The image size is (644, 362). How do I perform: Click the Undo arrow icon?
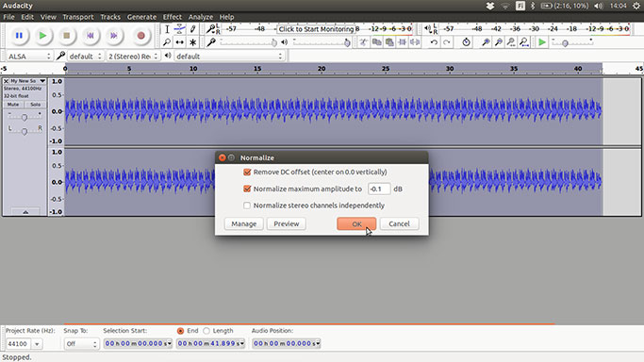(434, 42)
